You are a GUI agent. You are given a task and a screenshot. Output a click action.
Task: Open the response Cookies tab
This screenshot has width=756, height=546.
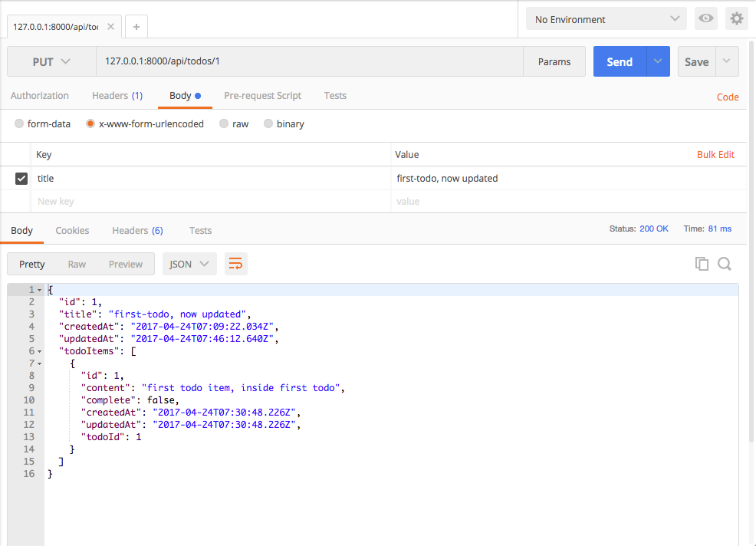tap(72, 230)
